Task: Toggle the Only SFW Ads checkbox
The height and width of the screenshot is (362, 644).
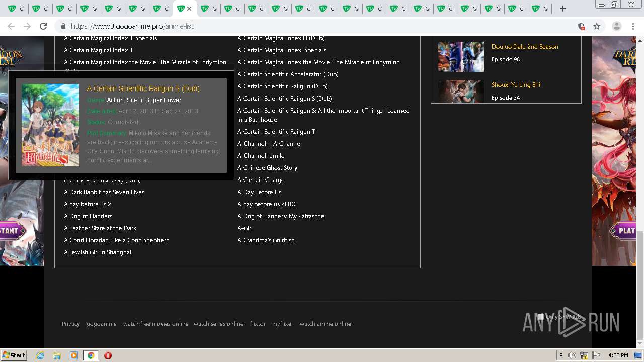Action: (x=541, y=317)
